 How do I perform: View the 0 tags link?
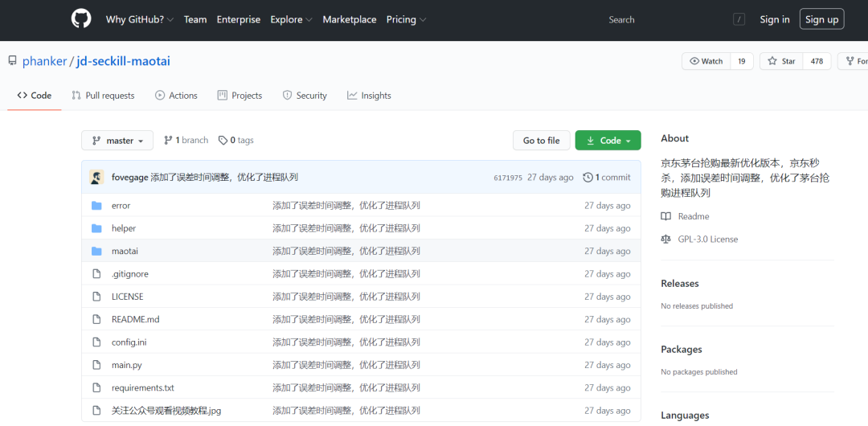(235, 140)
